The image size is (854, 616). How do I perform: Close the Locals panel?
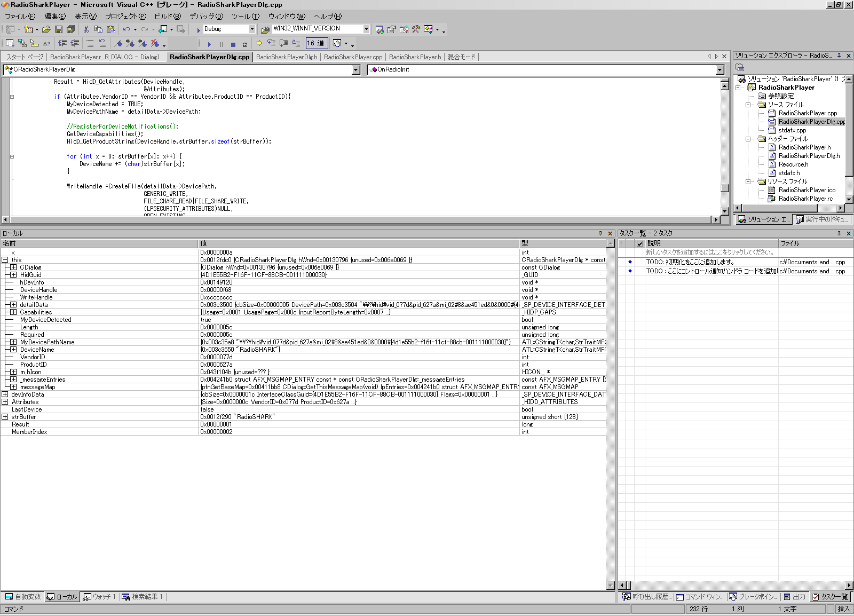[x=611, y=233]
